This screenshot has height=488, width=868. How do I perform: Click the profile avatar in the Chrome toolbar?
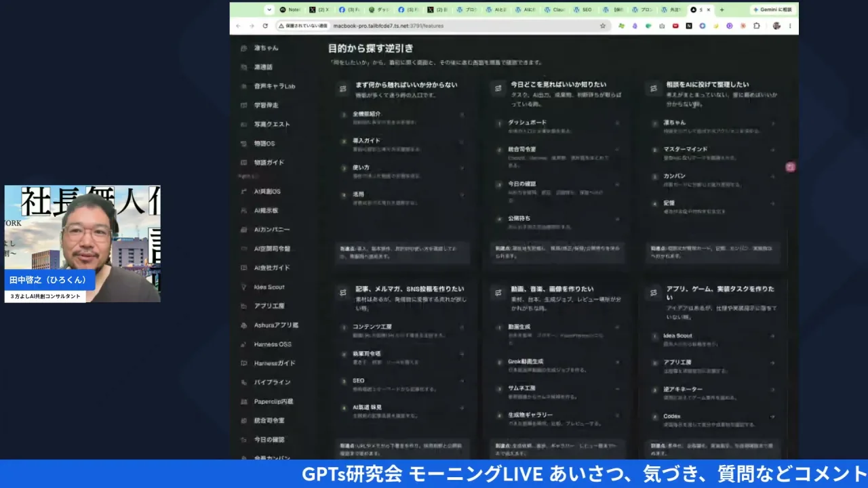[776, 26]
